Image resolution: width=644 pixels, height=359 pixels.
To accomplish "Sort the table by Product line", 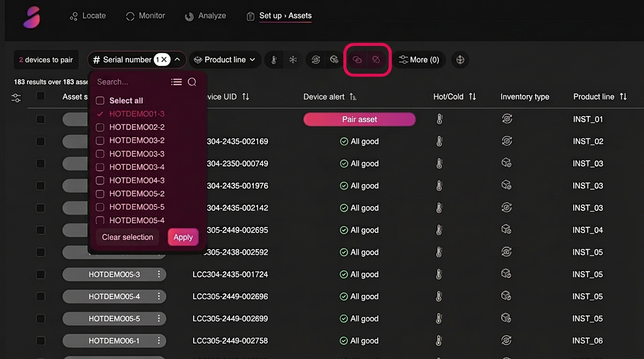I will pyautogui.click(x=623, y=97).
